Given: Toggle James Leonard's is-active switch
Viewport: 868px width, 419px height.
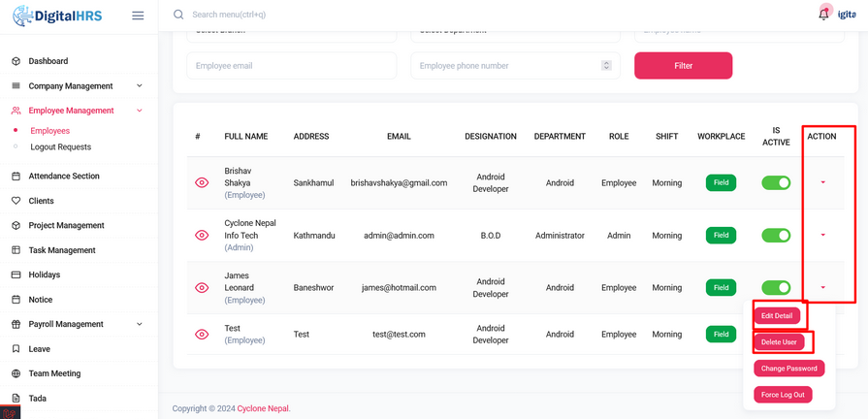Looking at the screenshot, I should (x=776, y=288).
